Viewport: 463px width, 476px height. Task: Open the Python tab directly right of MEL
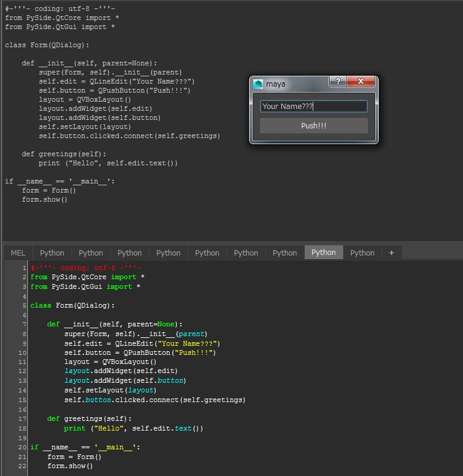pyautogui.click(x=52, y=253)
